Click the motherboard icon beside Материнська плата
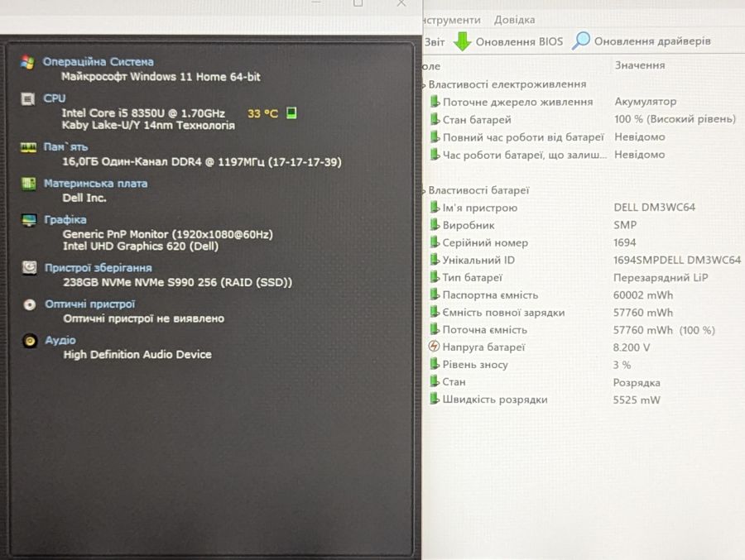This screenshot has width=745, height=560. [28, 184]
